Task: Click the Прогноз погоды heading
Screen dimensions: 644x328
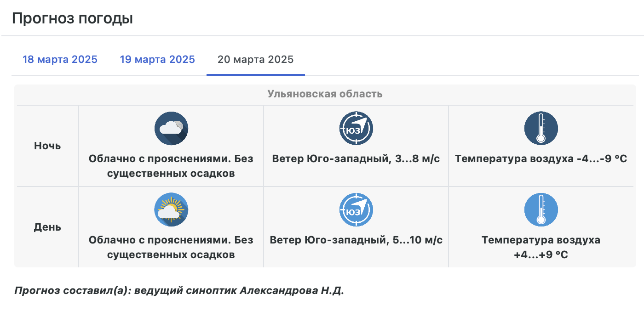Action: (x=72, y=19)
